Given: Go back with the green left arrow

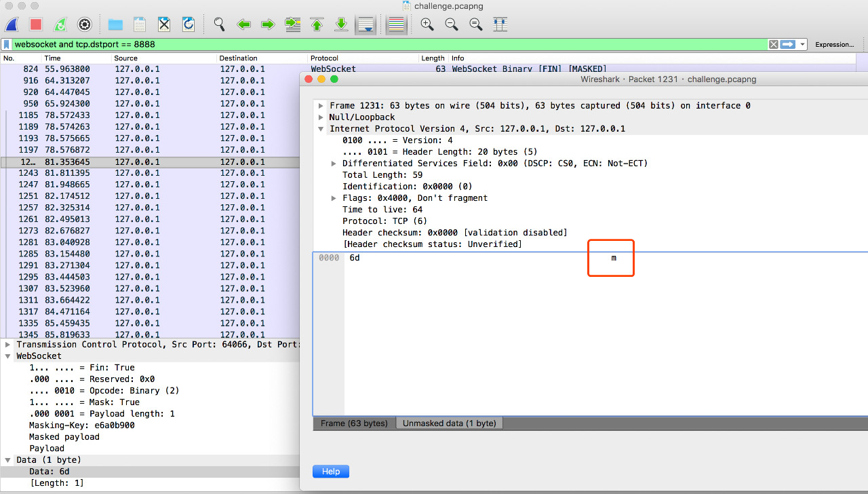Looking at the screenshot, I should (243, 25).
